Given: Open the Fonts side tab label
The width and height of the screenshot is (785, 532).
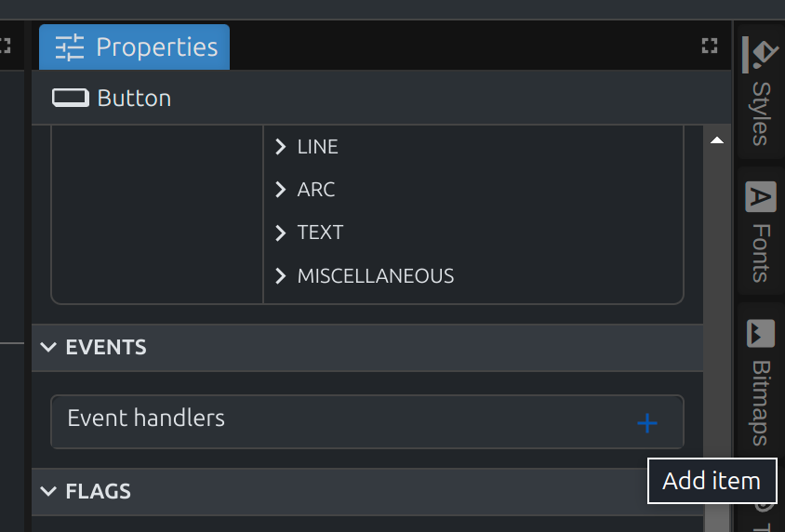Looking at the screenshot, I should 761,252.
